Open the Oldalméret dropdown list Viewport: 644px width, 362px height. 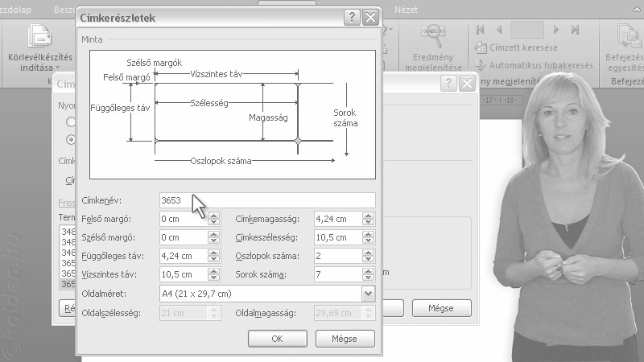pos(368,294)
